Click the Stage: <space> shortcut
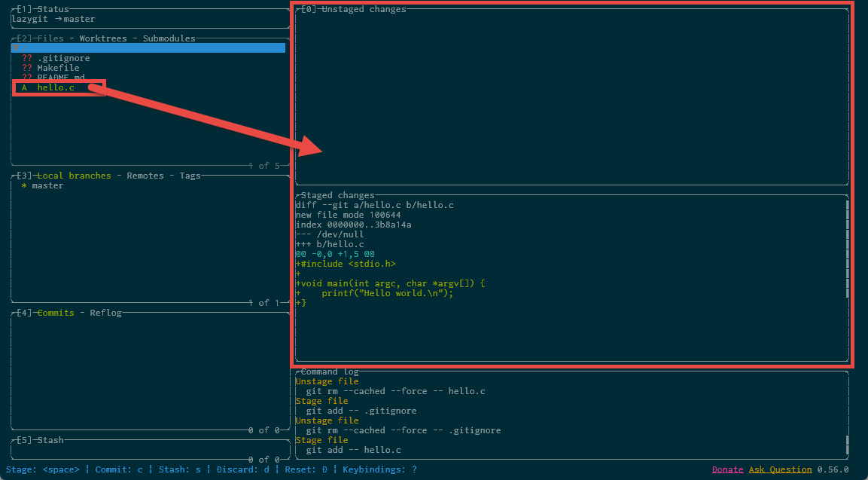This screenshot has height=480, width=868. pyautogui.click(x=42, y=469)
